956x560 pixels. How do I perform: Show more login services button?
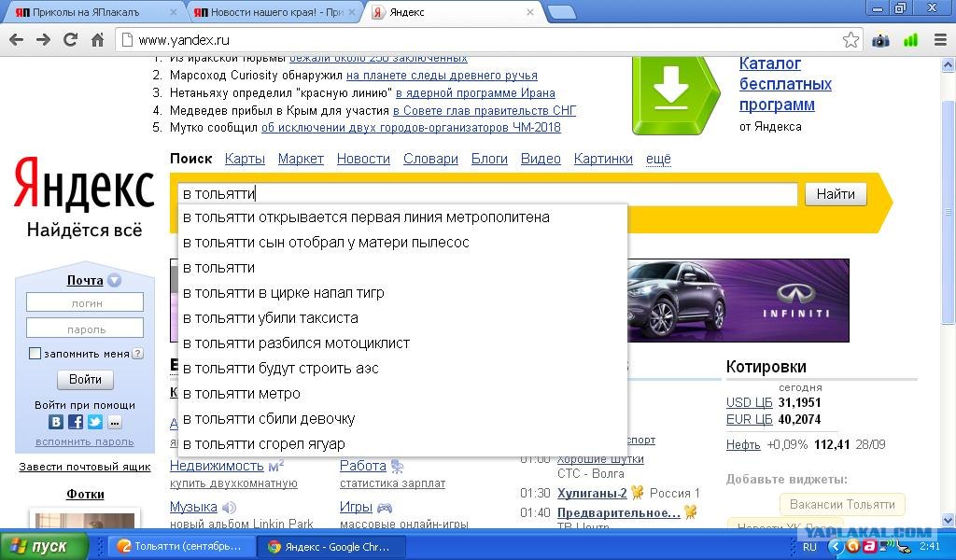coord(115,422)
